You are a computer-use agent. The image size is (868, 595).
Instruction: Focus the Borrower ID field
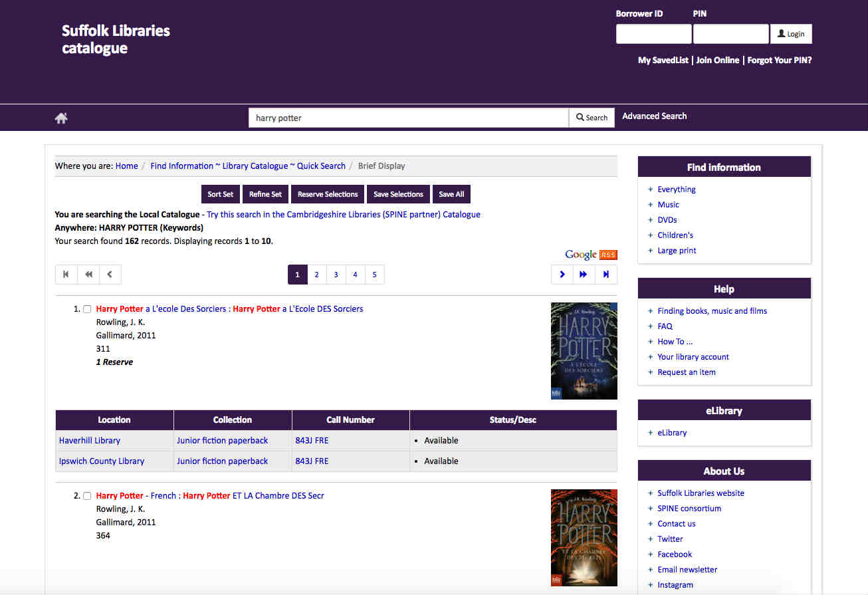654,34
